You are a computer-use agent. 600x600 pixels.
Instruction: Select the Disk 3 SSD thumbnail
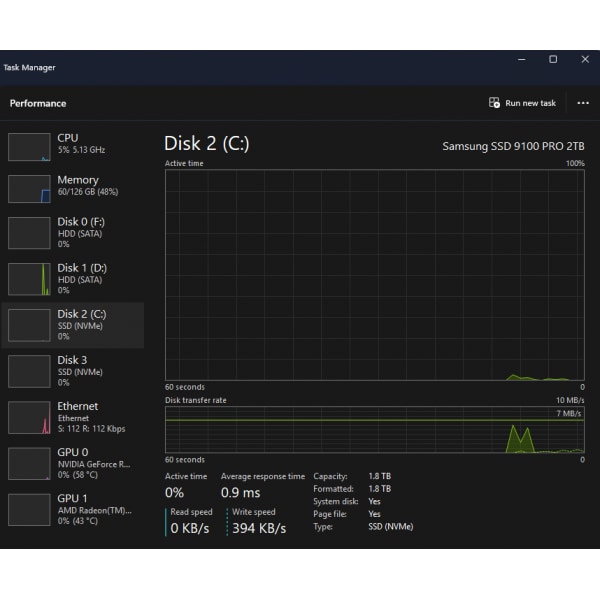point(29,371)
